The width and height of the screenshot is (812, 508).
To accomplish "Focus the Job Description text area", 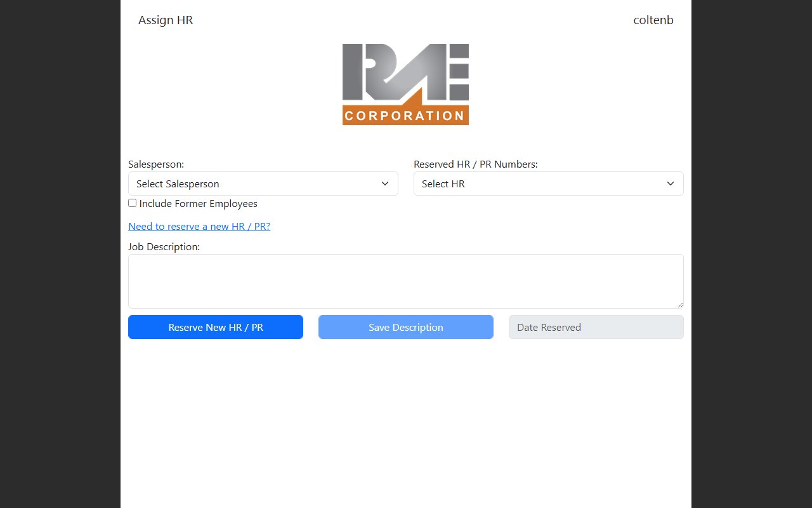I will (406, 281).
